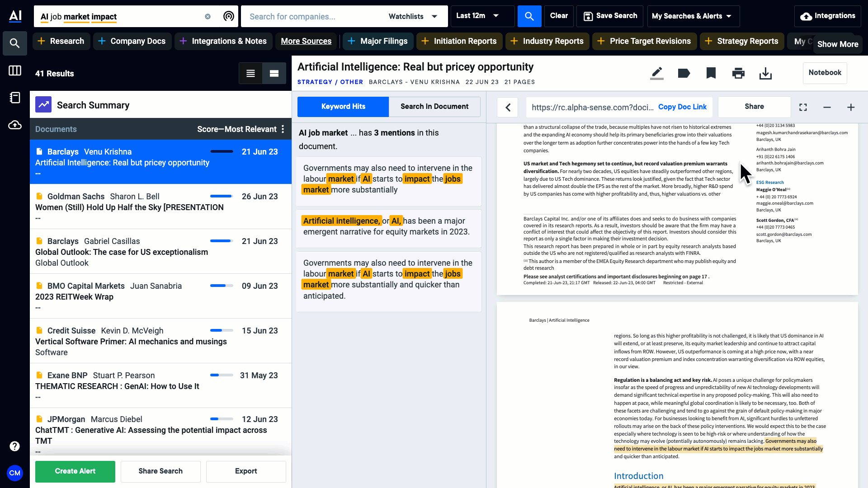Open the Watchlists dropdown
868x488 pixels.
point(413,16)
